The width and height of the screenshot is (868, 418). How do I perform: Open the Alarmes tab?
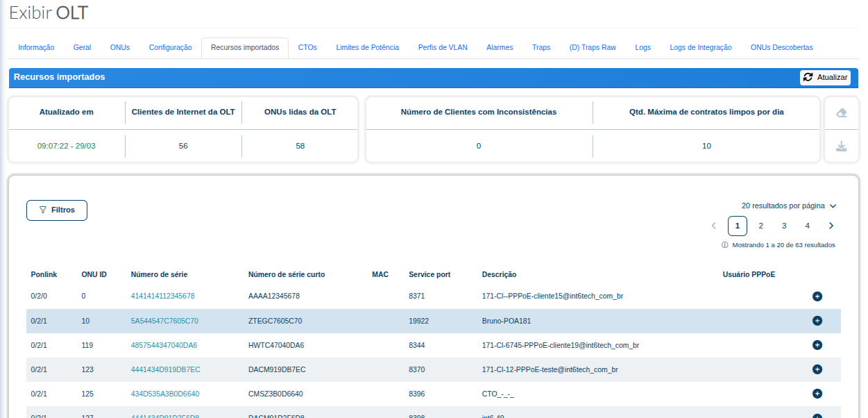pyautogui.click(x=500, y=48)
